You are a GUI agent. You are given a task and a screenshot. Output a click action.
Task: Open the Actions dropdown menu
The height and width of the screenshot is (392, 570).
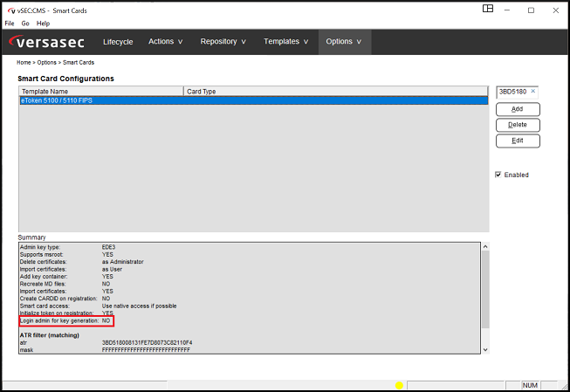[165, 41]
